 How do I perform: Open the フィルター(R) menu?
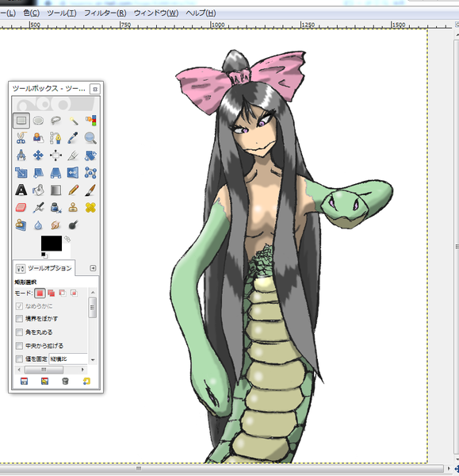105,13
